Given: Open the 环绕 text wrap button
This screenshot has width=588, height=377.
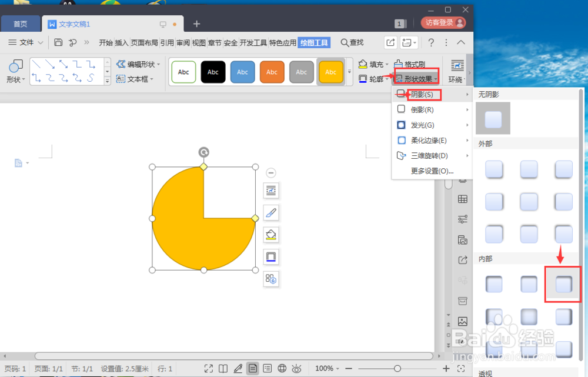Looking at the screenshot, I should coord(457,71).
